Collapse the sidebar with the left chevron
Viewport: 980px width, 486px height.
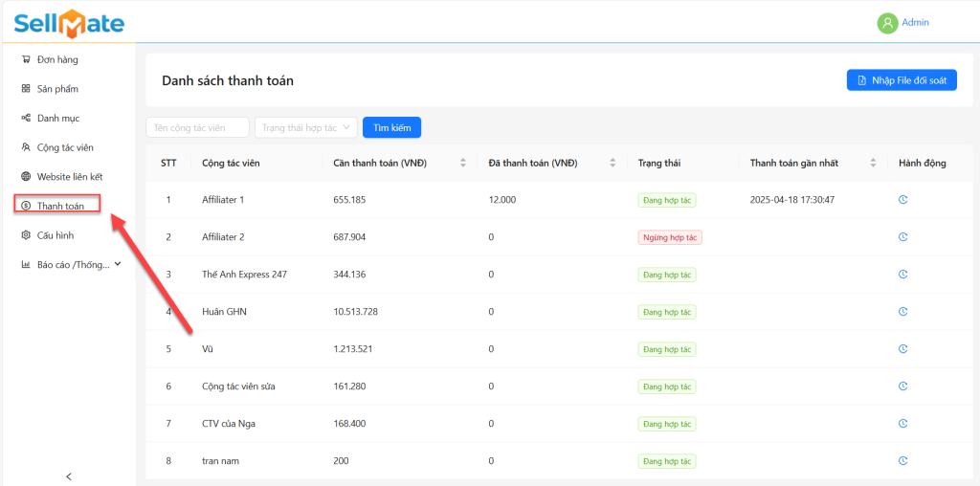coord(68,475)
